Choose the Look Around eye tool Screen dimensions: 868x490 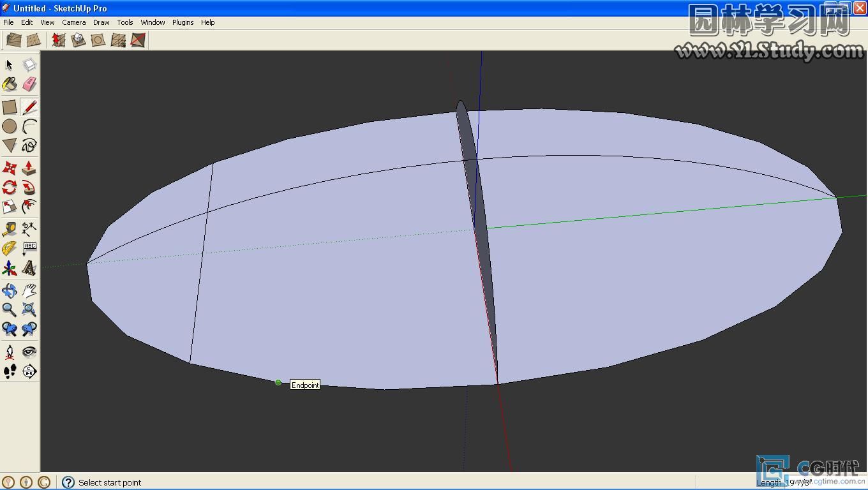pos(29,352)
